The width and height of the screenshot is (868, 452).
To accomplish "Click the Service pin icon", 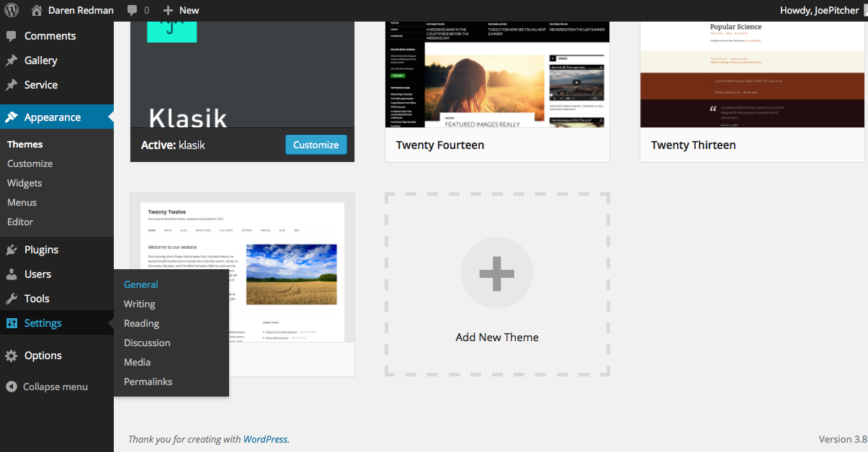I will tap(12, 85).
